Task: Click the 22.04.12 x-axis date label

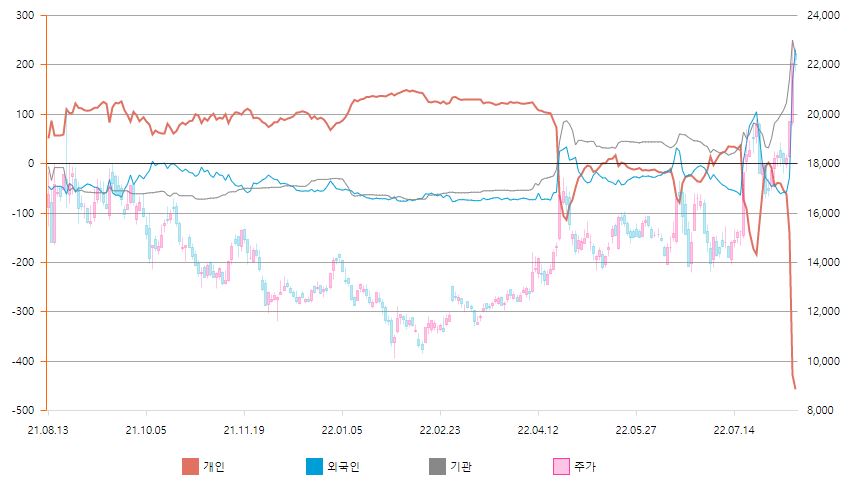Action: point(538,430)
